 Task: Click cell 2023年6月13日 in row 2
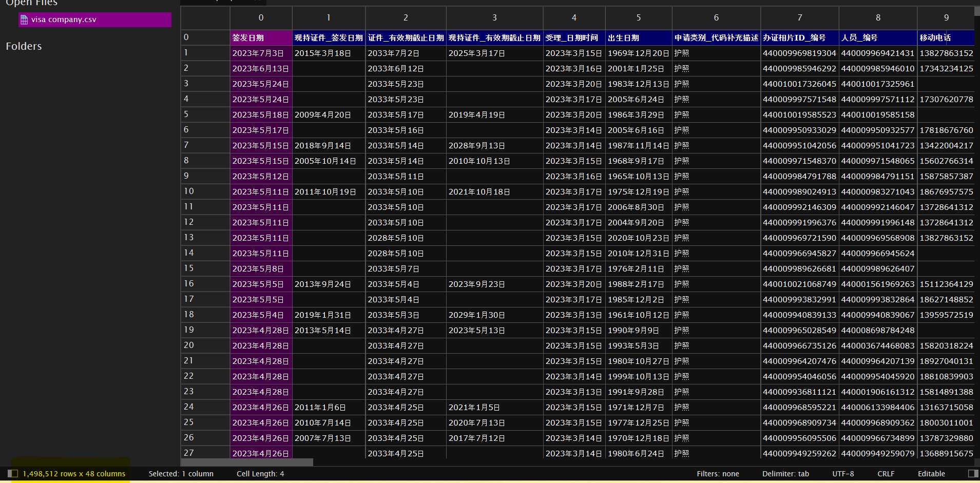tap(261, 68)
